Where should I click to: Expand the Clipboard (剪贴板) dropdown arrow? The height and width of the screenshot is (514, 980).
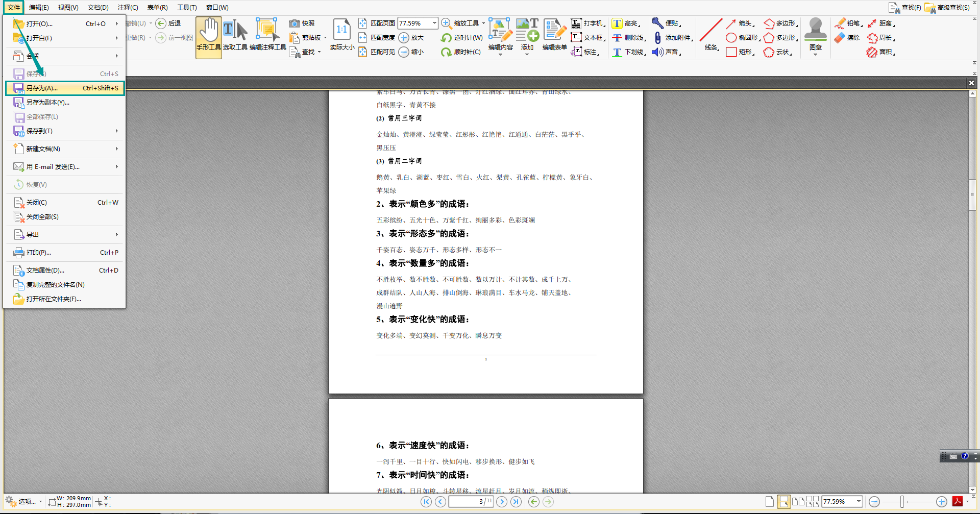click(x=325, y=38)
